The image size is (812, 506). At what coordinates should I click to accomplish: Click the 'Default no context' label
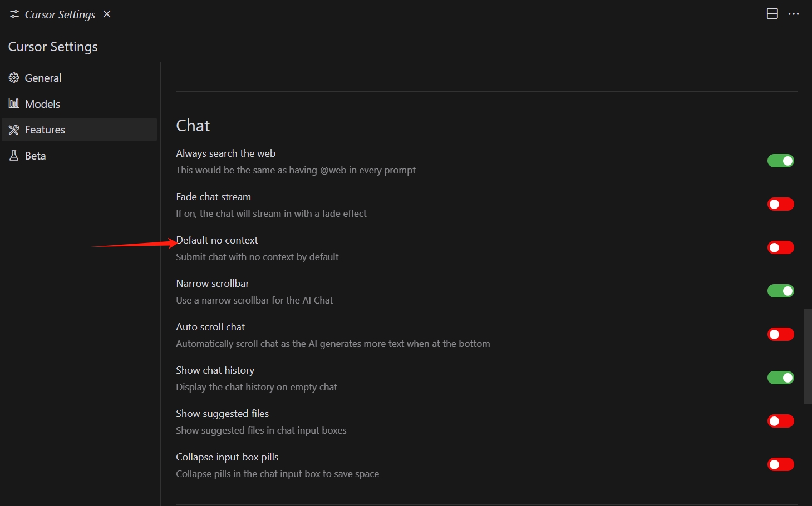(x=217, y=240)
